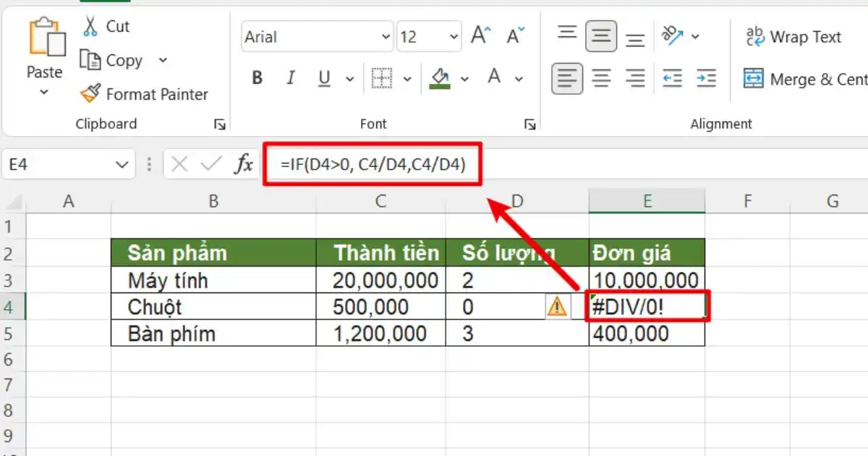Screen dimensions: 868x456
Task: Cancel the formula entry with the X icon
Action: click(180, 165)
